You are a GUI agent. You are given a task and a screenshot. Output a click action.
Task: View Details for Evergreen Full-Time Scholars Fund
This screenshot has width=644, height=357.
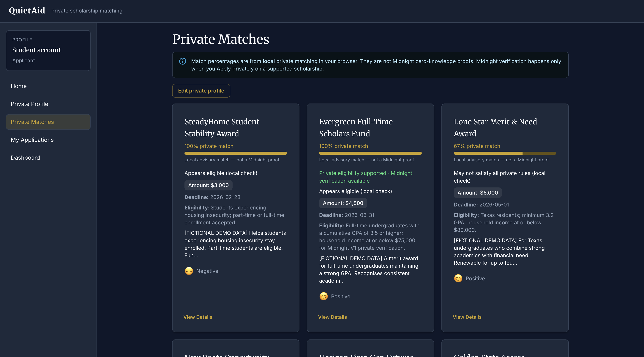point(332,317)
